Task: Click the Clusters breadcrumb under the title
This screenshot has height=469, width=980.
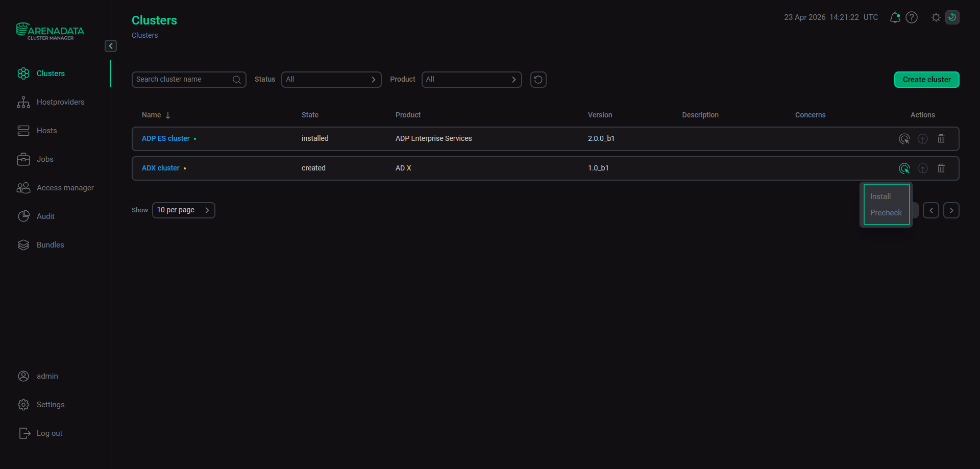Action: [145, 36]
